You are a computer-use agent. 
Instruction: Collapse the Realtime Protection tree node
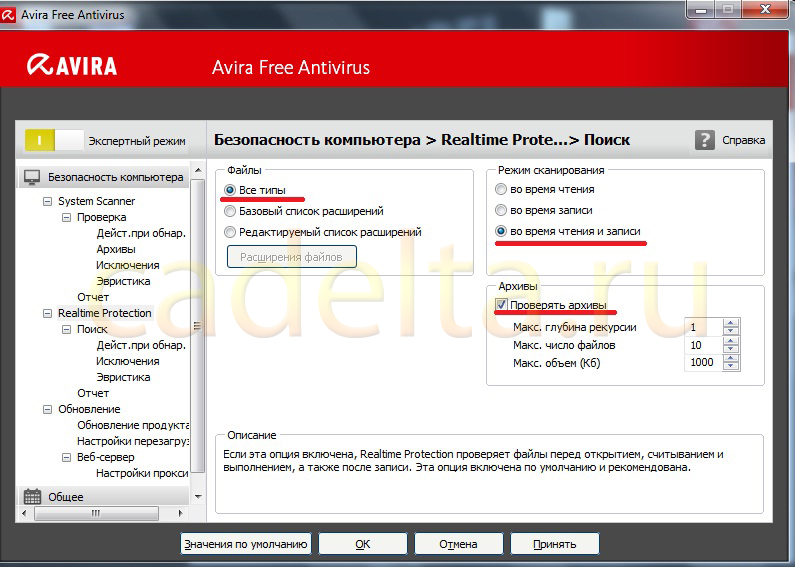[47, 313]
